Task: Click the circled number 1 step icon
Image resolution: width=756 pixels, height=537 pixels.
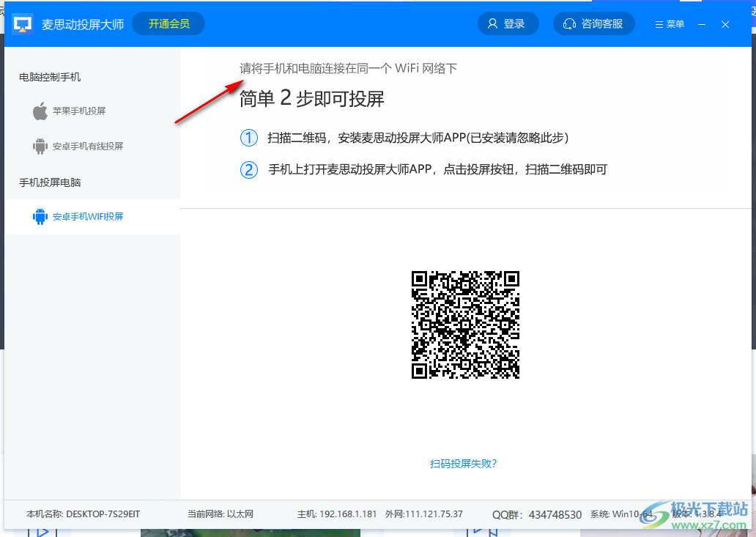Action: pos(249,138)
